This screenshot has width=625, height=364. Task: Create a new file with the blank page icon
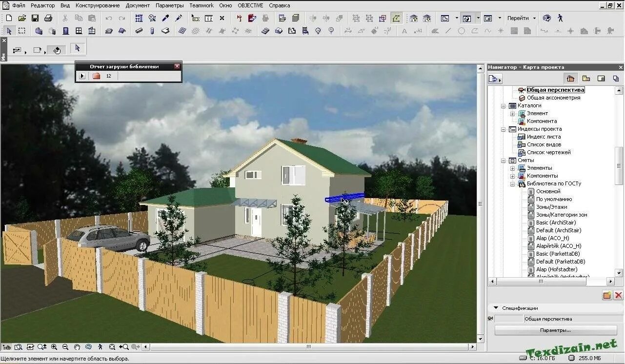pos(9,18)
